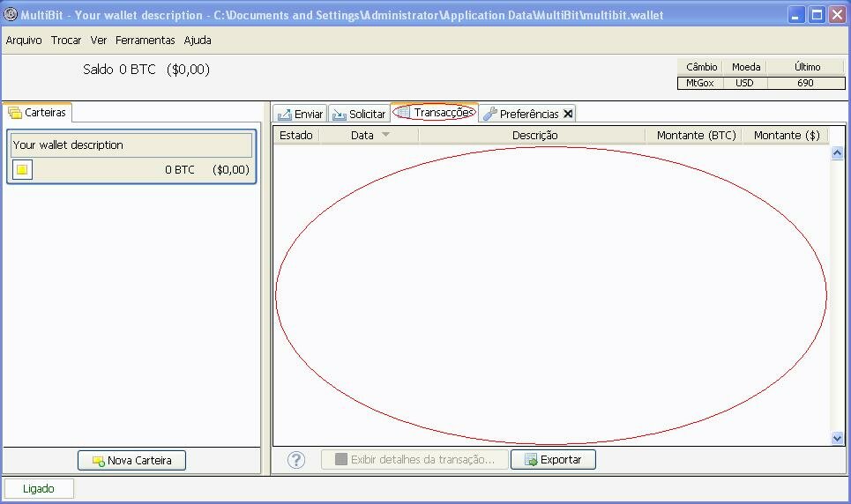Sort by Montante ($) column
This screenshot has width=851, height=504.
pos(786,135)
